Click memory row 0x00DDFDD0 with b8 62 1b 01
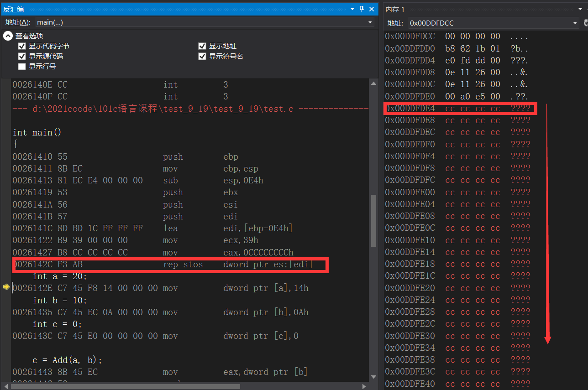The height and width of the screenshot is (390, 588). (457, 48)
